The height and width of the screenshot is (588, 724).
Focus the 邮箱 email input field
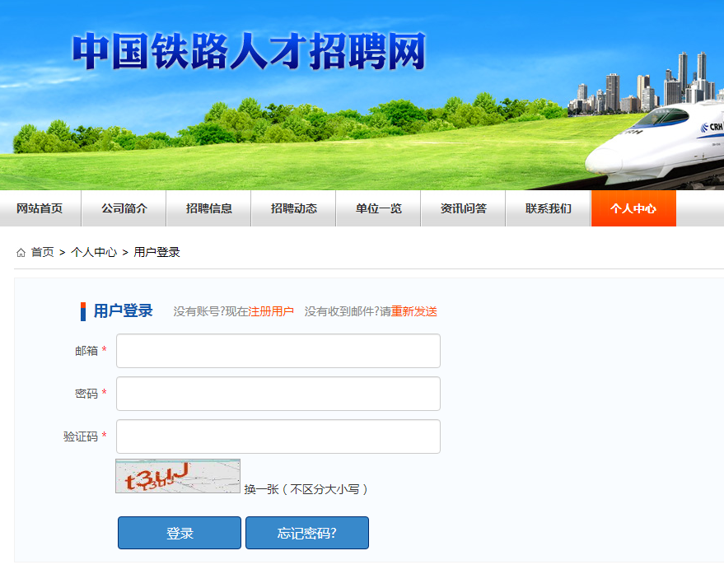click(x=278, y=351)
